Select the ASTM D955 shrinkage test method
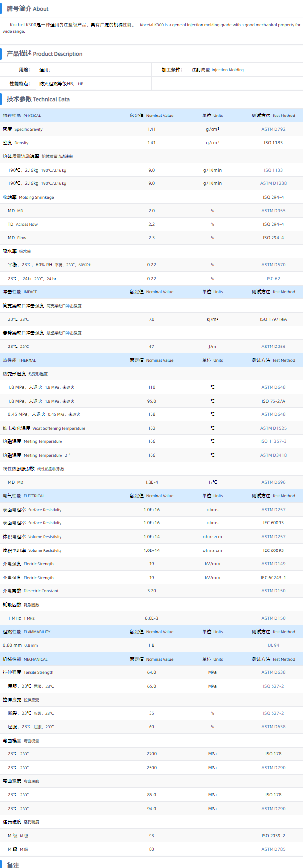Viewport: 303px width, 868px height. (x=273, y=211)
